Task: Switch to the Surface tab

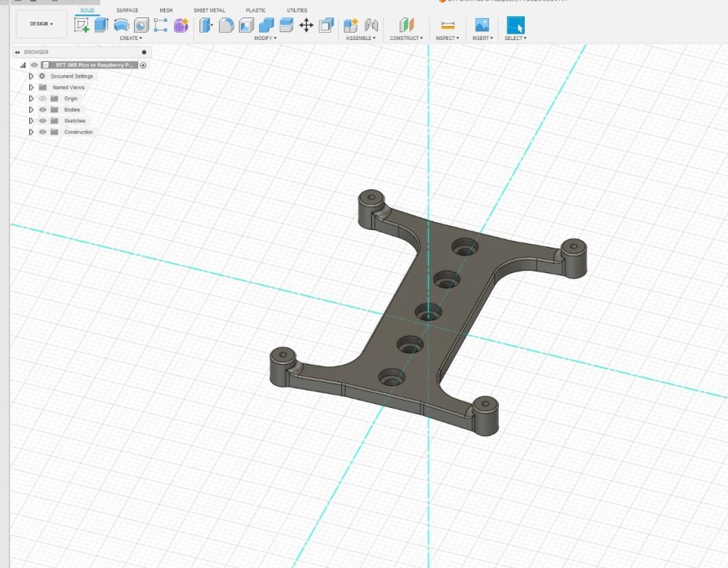Action: pyautogui.click(x=127, y=10)
